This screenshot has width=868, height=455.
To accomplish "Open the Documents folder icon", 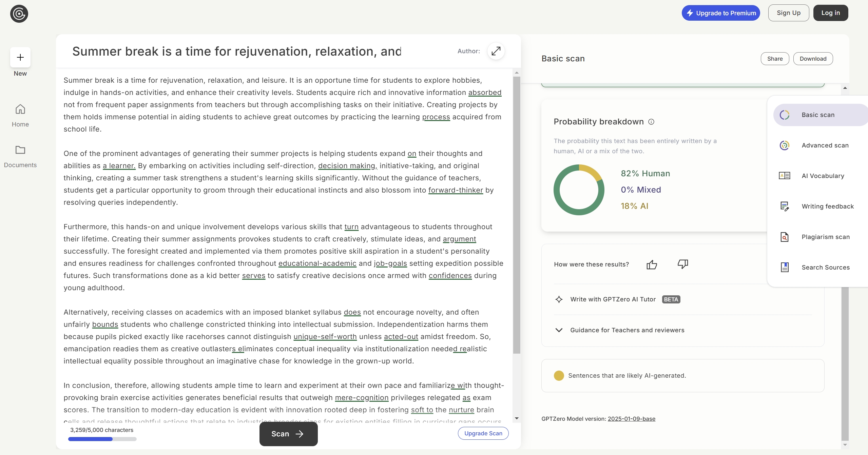I will (20, 150).
